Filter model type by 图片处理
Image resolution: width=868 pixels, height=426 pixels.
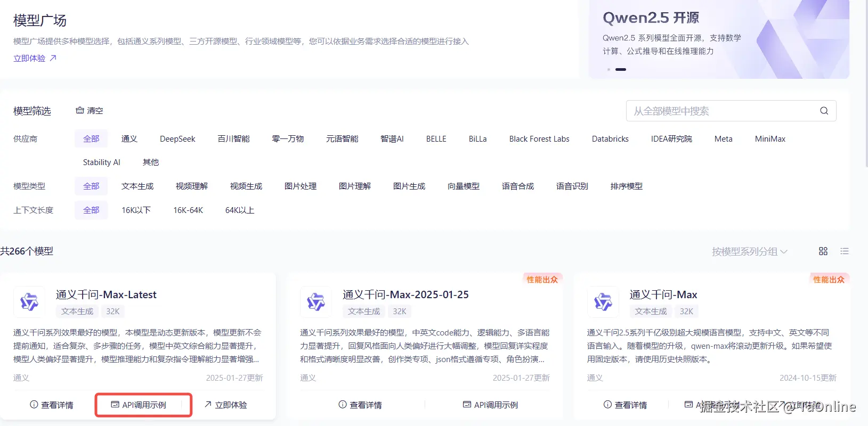tap(301, 186)
